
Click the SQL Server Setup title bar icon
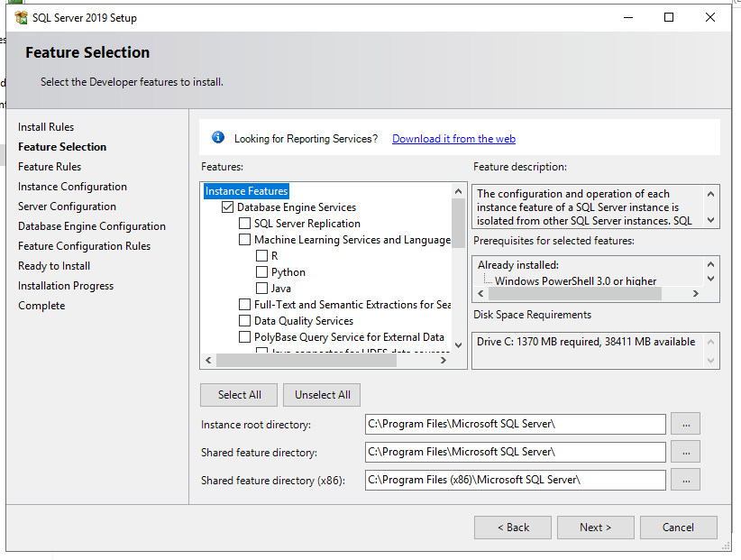click(x=22, y=18)
